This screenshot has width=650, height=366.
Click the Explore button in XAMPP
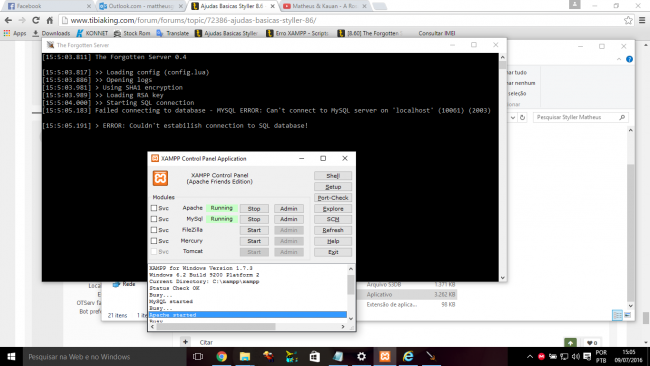pos(333,208)
